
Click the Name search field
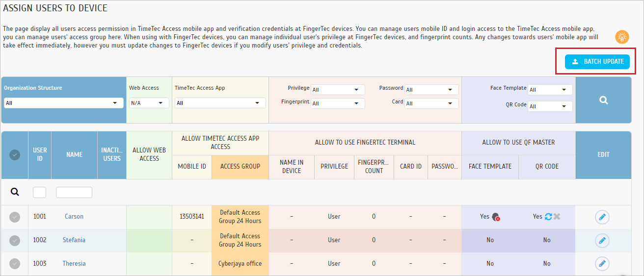point(74,192)
